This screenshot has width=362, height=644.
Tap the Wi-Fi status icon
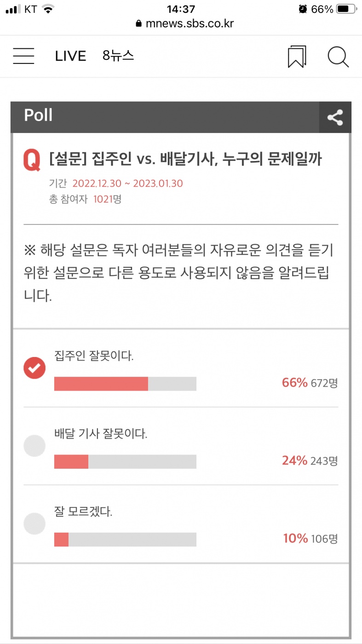point(47,9)
